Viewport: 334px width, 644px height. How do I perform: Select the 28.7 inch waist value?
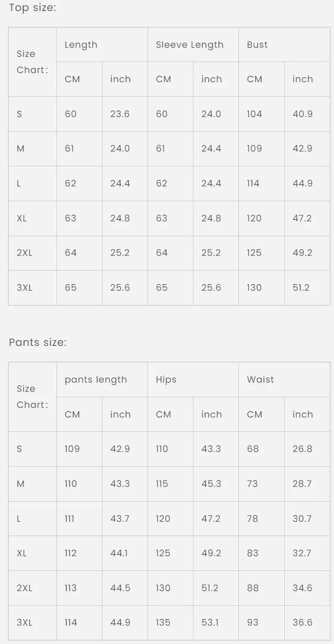click(302, 484)
